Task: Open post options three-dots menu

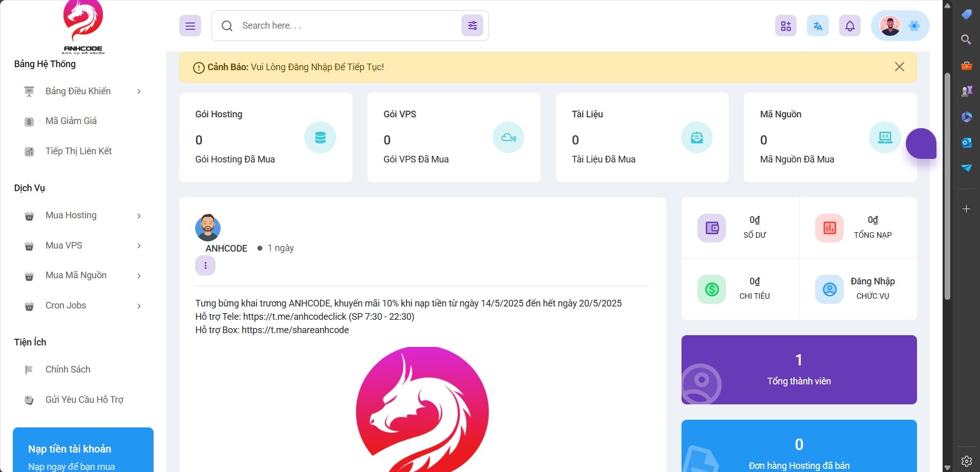Action: 205,265
